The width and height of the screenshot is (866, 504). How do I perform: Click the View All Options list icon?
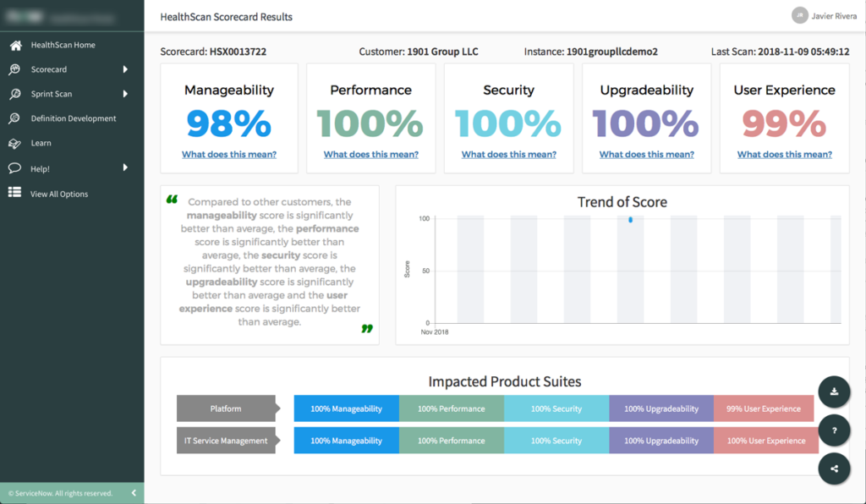pos(15,192)
